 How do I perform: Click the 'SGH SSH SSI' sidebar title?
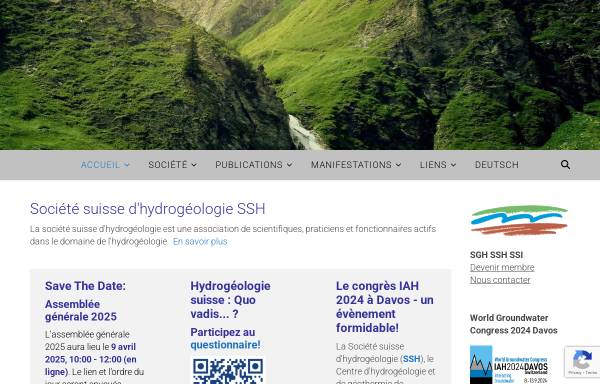[496, 255]
